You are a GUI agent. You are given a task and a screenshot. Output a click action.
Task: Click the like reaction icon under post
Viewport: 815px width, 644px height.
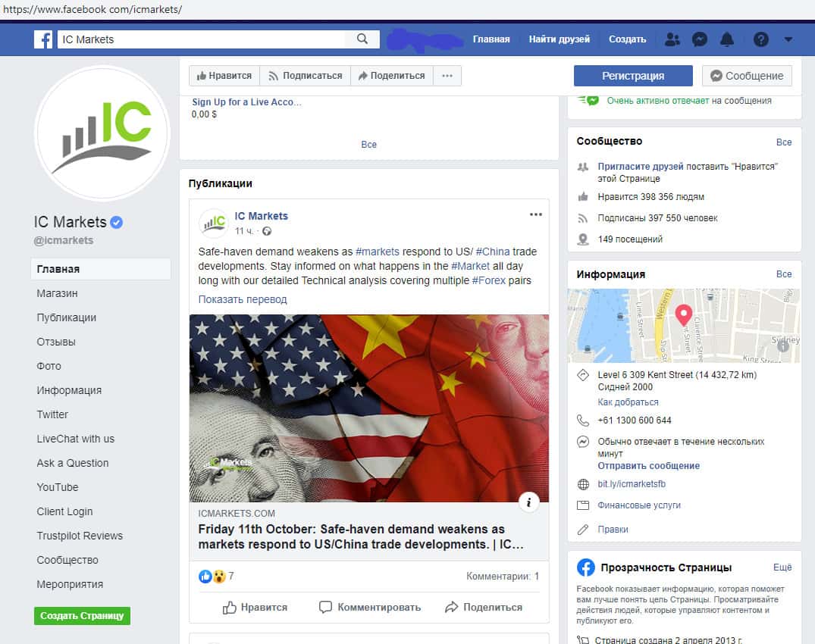click(205, 576)
